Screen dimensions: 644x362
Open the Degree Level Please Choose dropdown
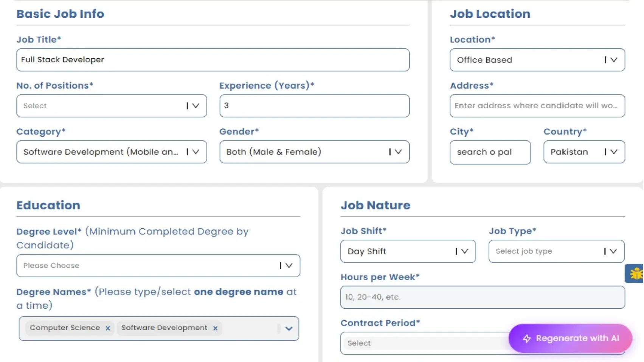[158, 266]
